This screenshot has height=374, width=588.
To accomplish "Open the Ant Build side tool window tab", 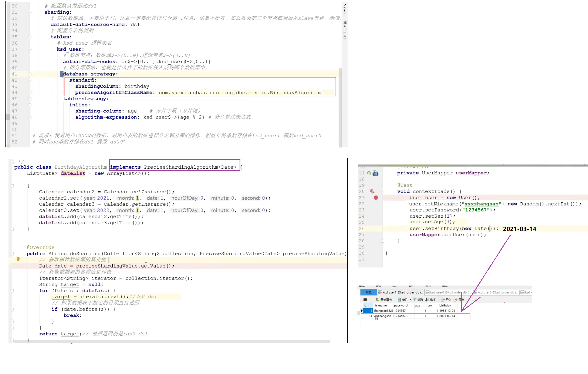I will pos(345,30).
